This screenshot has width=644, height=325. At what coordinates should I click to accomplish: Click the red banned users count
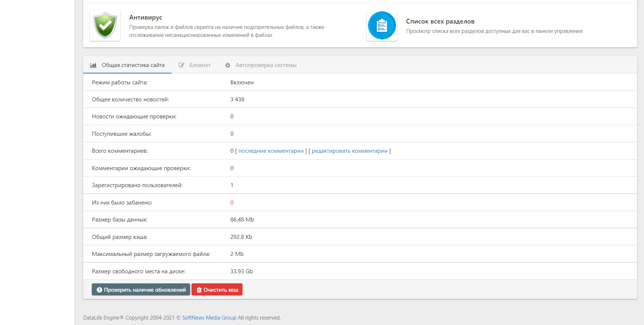pyautogui.click(x=232, y=203)
